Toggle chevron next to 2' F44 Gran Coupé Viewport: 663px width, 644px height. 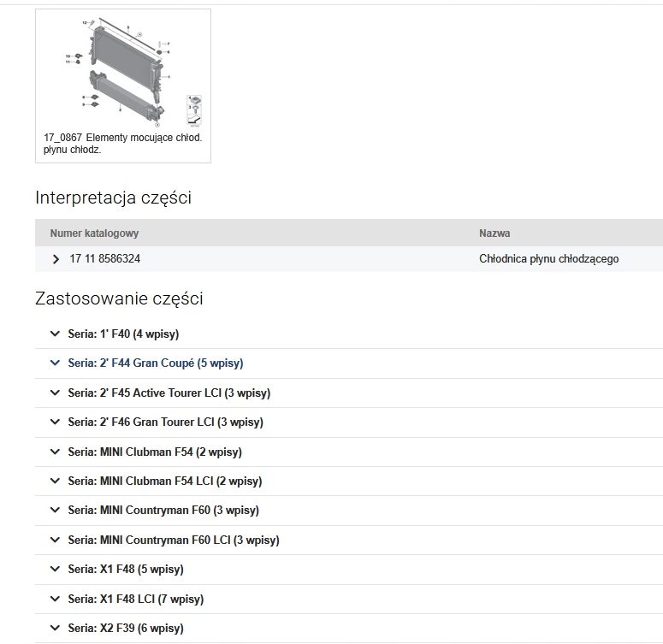click(56, 363)
